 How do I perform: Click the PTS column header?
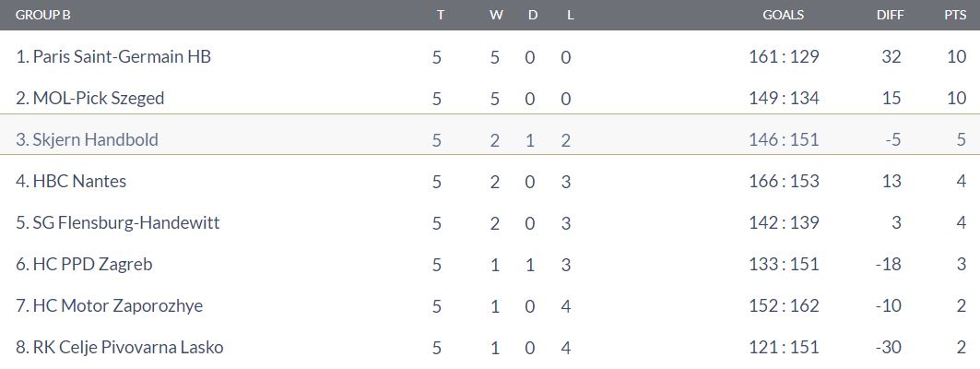coord(955,15)
